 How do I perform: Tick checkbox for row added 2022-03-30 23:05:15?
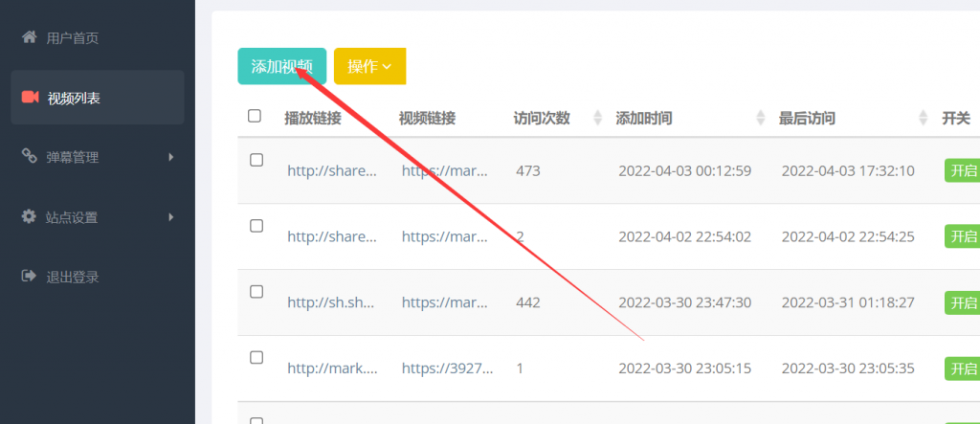[256, 357]
